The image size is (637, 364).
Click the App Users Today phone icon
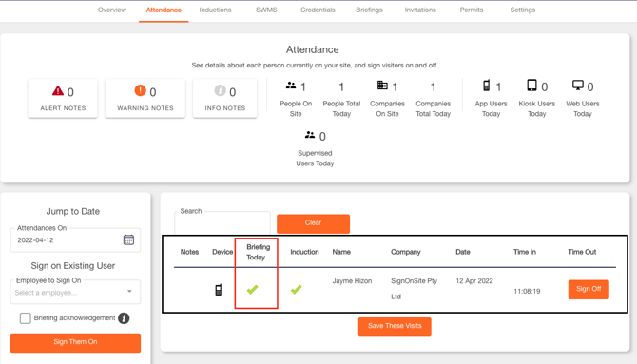[x=486, y=85]
